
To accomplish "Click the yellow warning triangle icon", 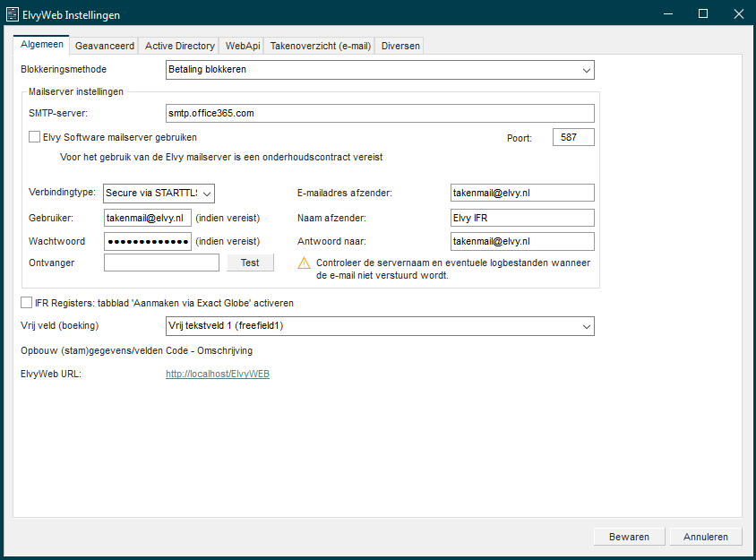I will (304, 263).
